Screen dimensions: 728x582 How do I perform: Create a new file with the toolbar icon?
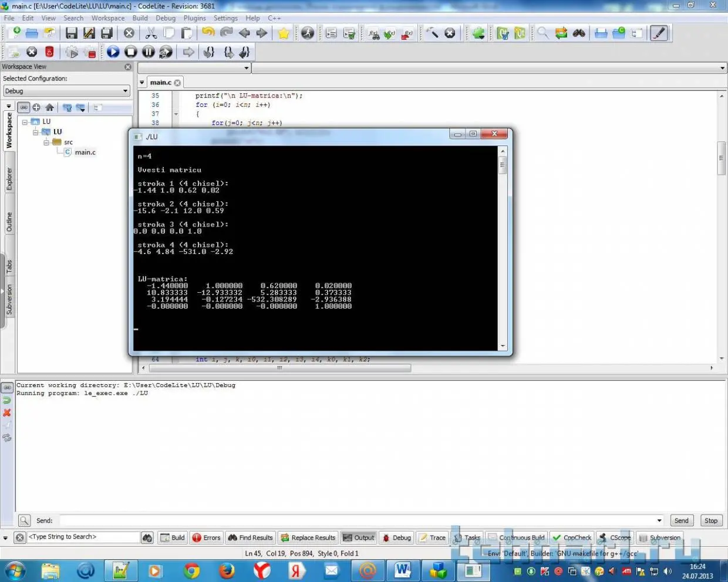(x=14, y=33)
